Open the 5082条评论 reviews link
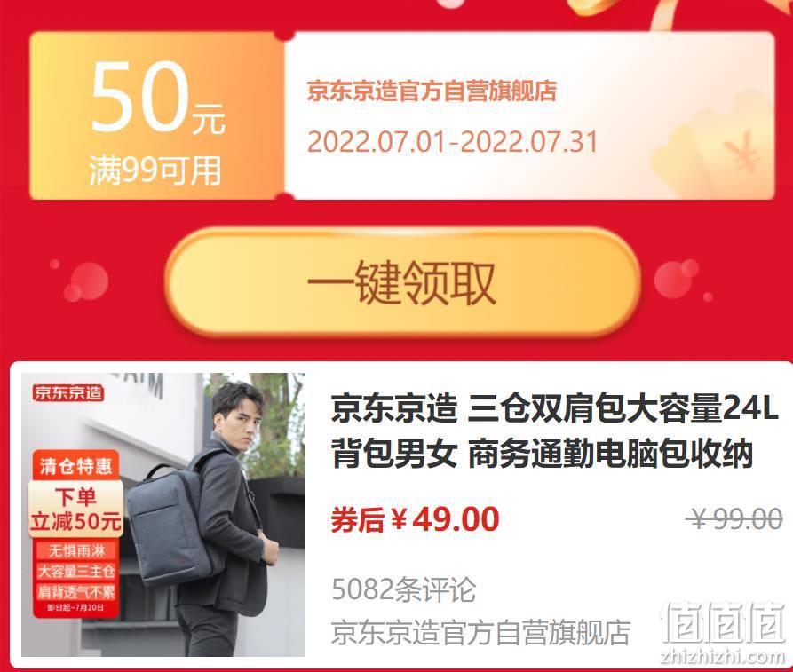793x672 pixels. pyautogui.click(x=403, y=589)
